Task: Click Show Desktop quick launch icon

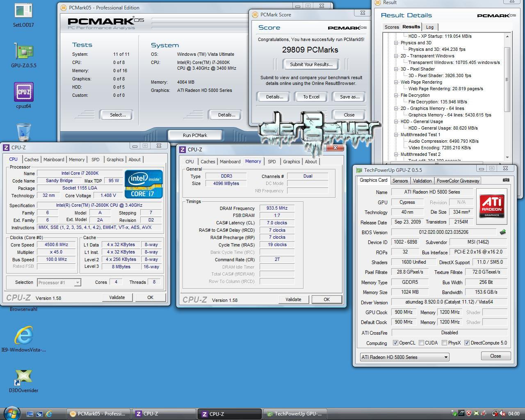Action: pos(30,414)
